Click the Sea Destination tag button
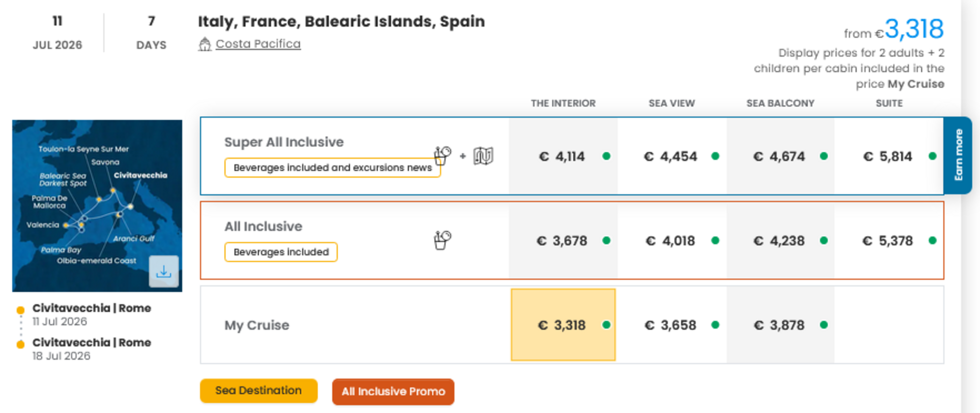980x413 pixels. [258, 391]
